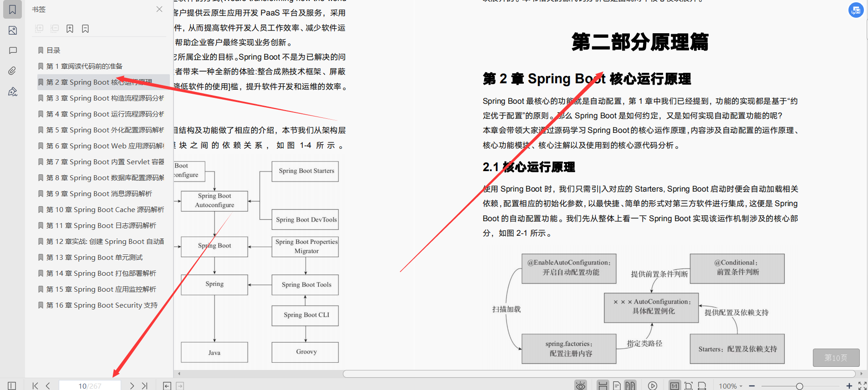Go to the next page

[132, 385]
